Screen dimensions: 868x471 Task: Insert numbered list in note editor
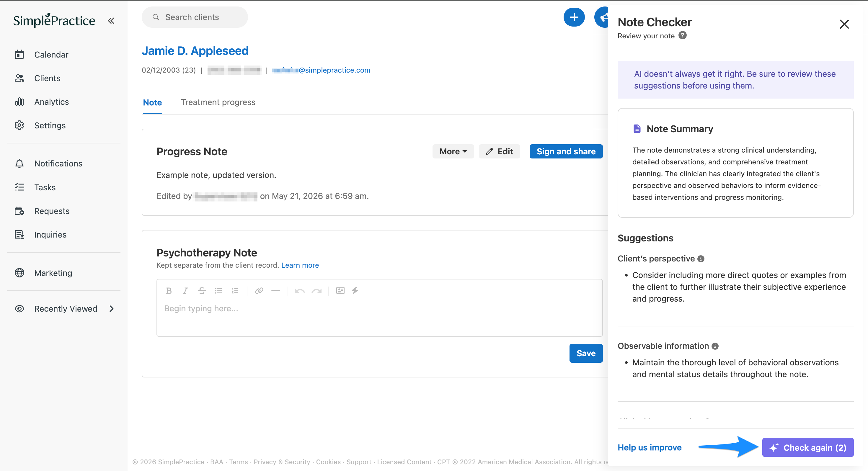(x=235, y=290)
